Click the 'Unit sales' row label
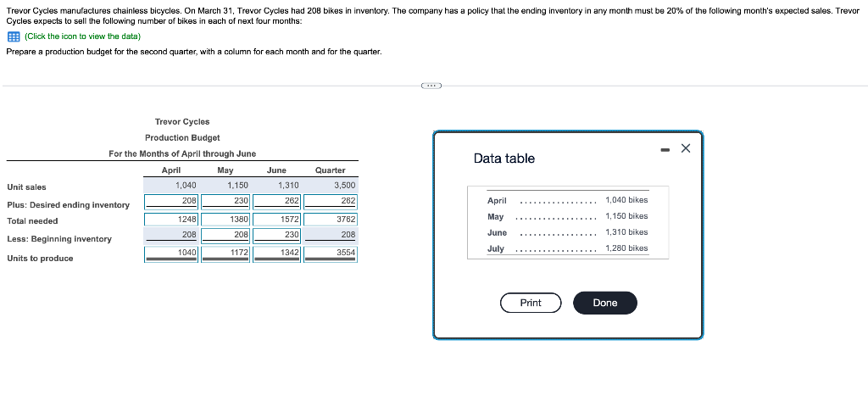868x401 pixels. click(x=26, y=187)
